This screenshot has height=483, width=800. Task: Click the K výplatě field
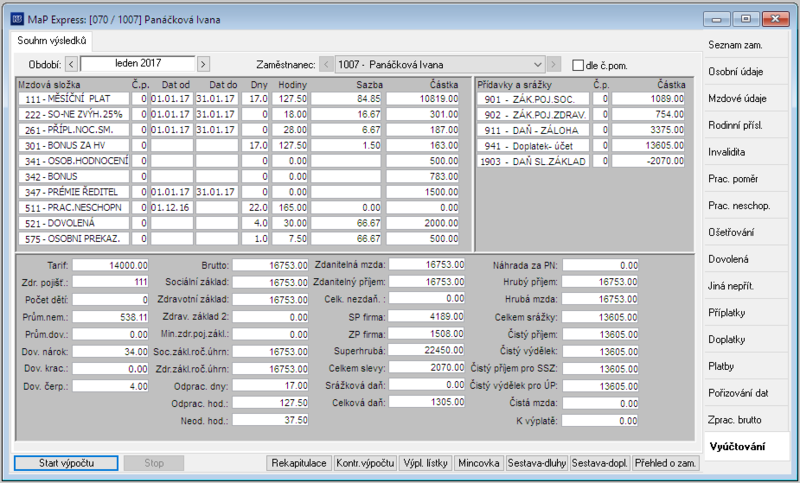[x=600, y=421]
